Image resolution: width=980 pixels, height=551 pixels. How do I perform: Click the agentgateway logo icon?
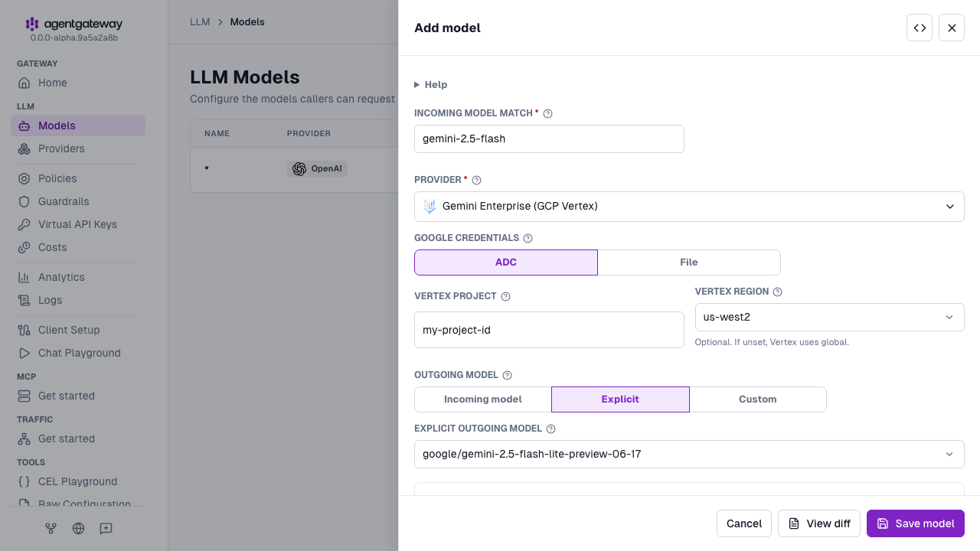coord(31,24)
